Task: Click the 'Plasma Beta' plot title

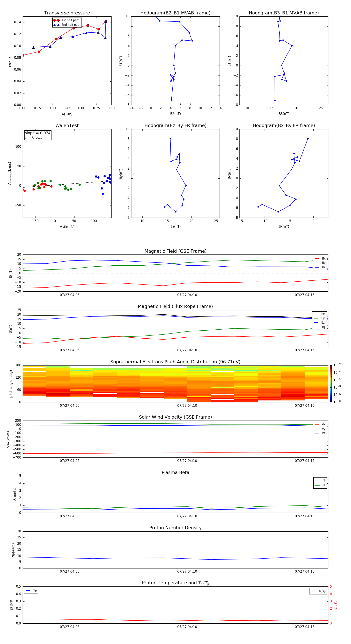Action: click(x=175, y=473)
